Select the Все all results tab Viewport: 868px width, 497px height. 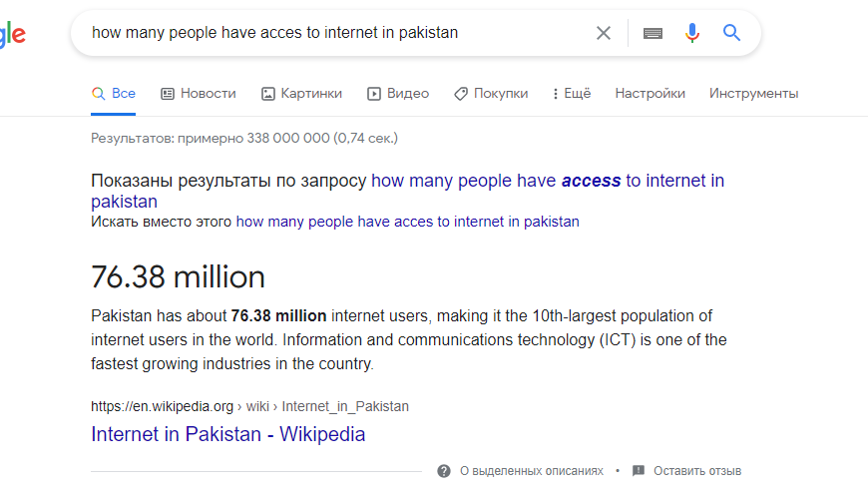pyautogui.click(x=114, y=94)
